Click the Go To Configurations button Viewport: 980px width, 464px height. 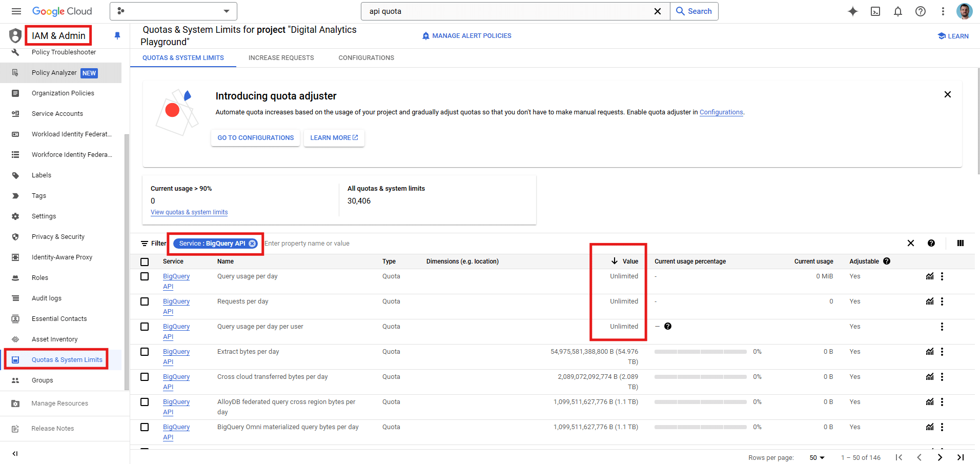click(x=255, y=138)
